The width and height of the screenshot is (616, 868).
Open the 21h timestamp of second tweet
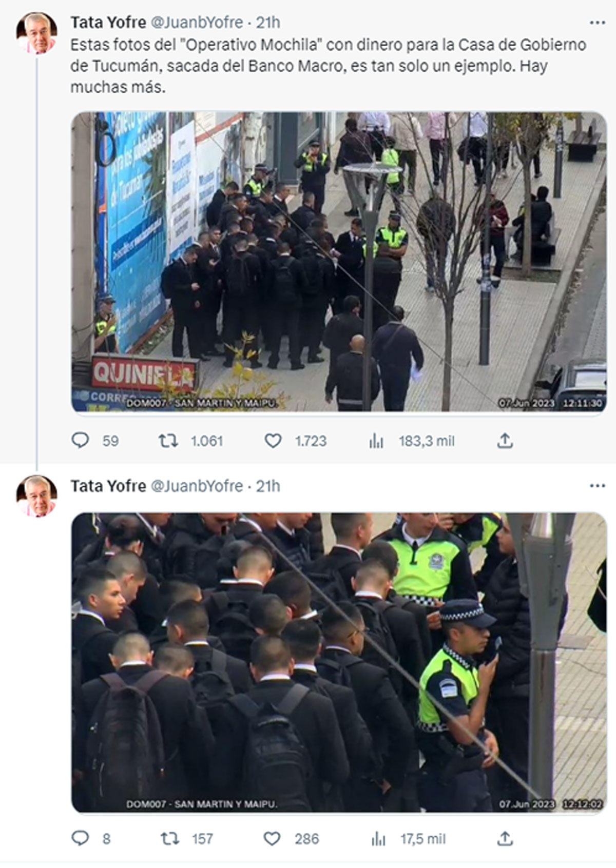click(x=268, y=486)
